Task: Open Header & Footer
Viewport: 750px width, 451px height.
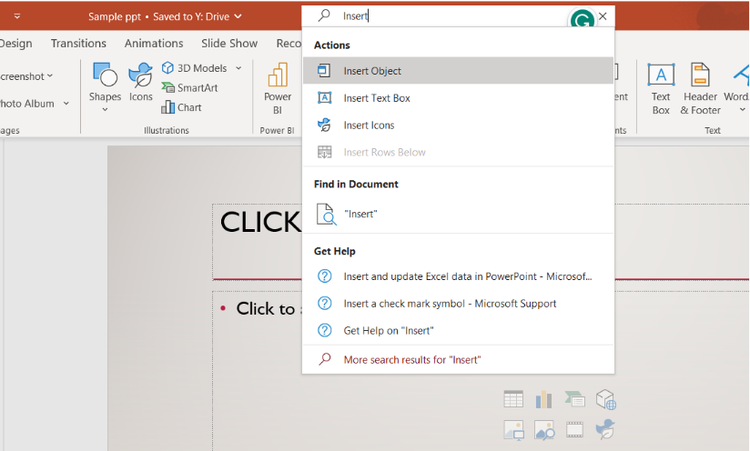Action: [700, 89]
